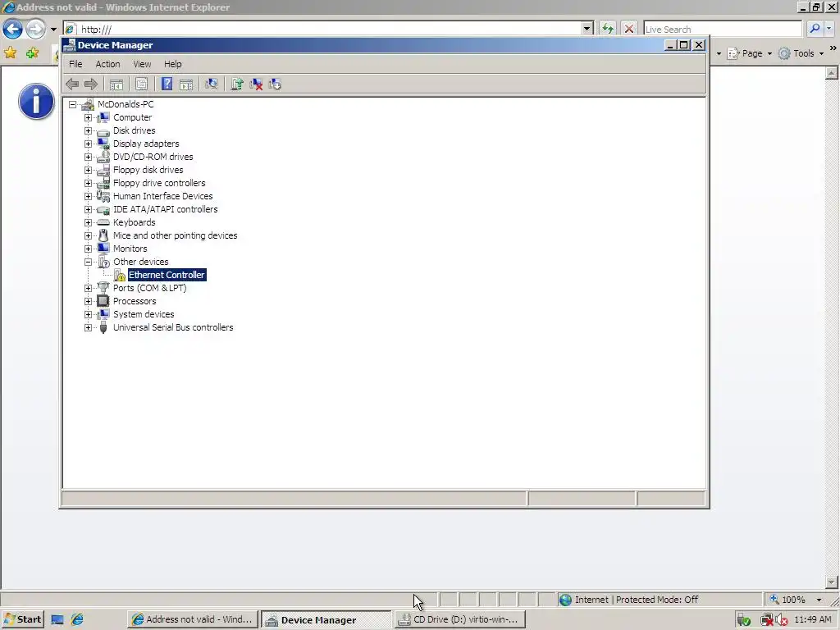The image size is (840, 630).
Task: Open the recent pages dropdown next to Forward
Action: pyautogui.click(x=53, y=30)
